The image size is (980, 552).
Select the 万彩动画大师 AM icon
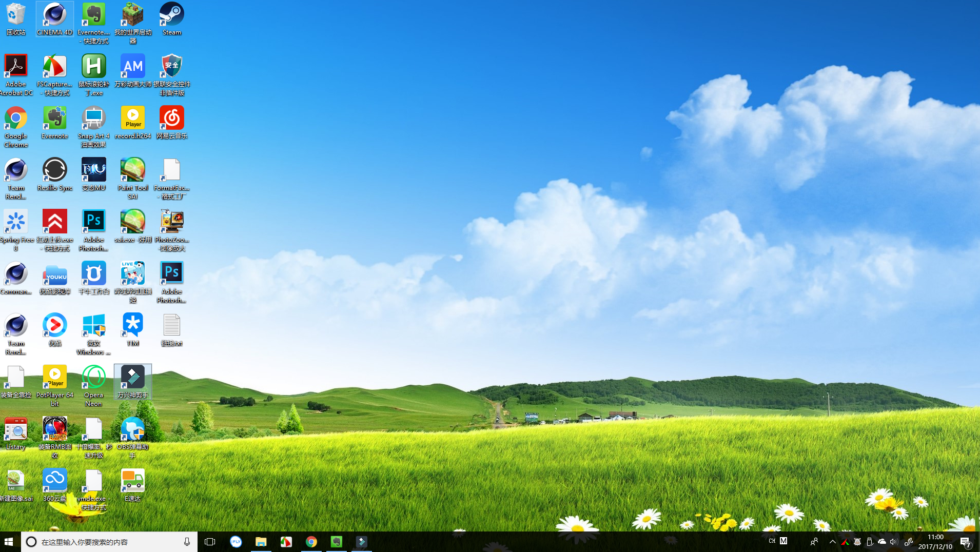tap(133, 71)
